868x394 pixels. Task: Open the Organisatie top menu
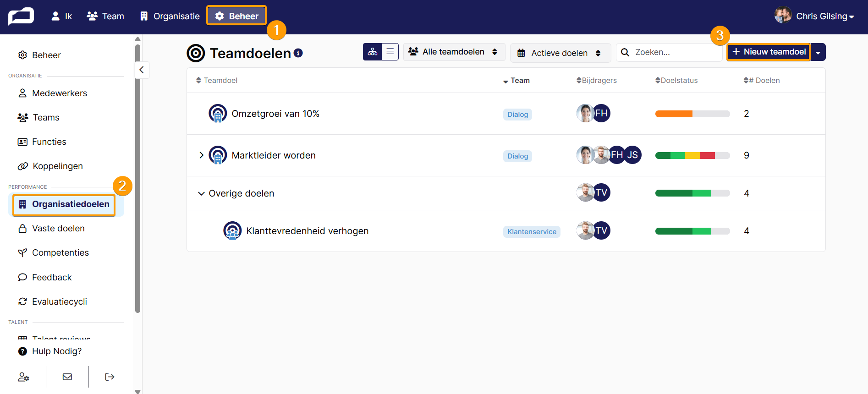pos(170,16)
